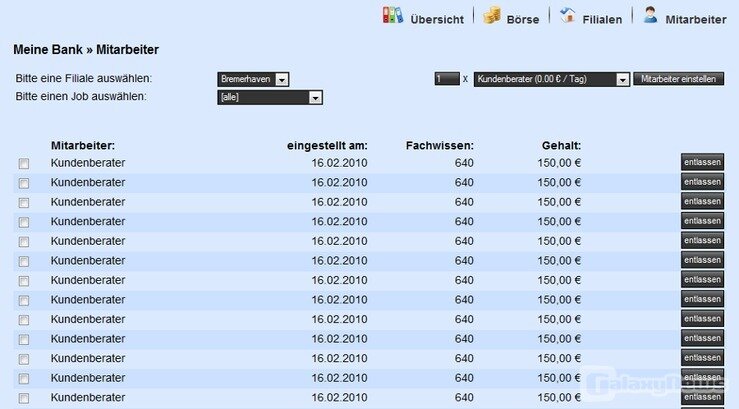Tick the checkbox of the third Kundenberater row
Image resolution: width=739 pixels, height=409 pixels.
(x=24, y=203)
